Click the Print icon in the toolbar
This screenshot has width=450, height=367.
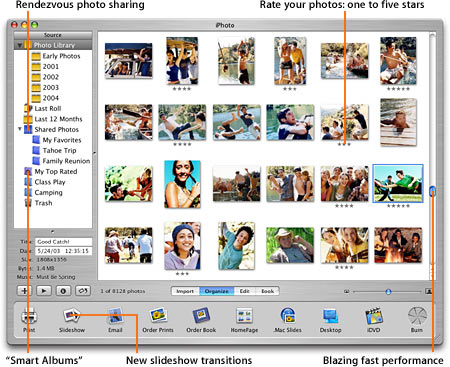click(29, 316)
